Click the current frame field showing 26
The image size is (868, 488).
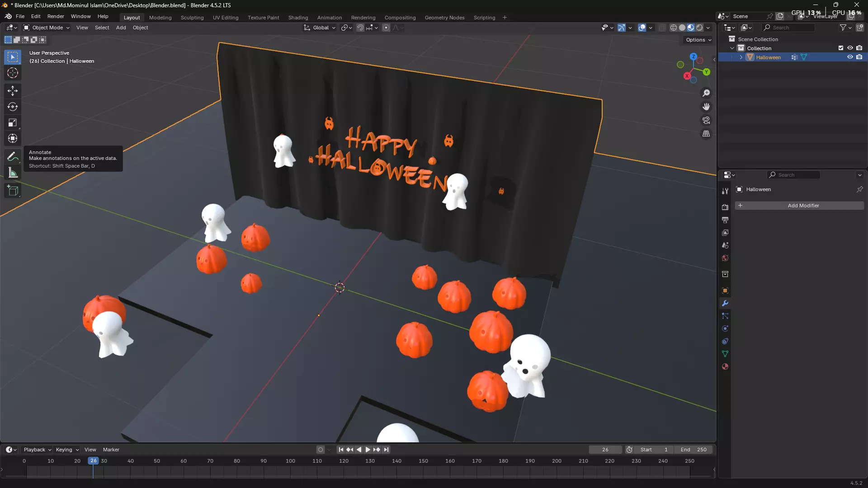605,450
